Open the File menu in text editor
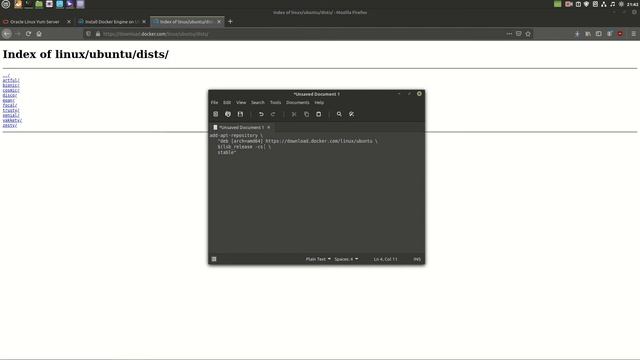The width and height of the screenshot is (640, 360). (214, 102)
